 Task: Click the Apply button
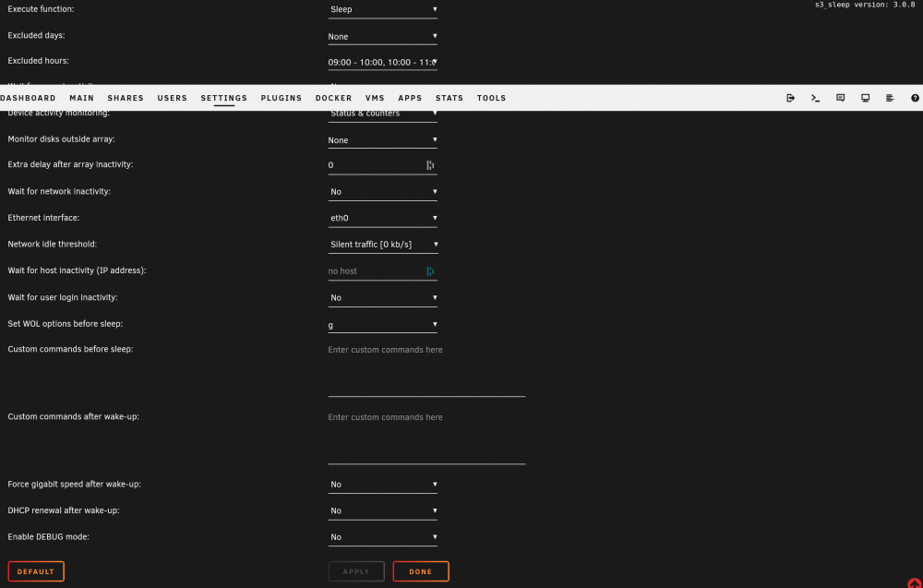(356, 571)
